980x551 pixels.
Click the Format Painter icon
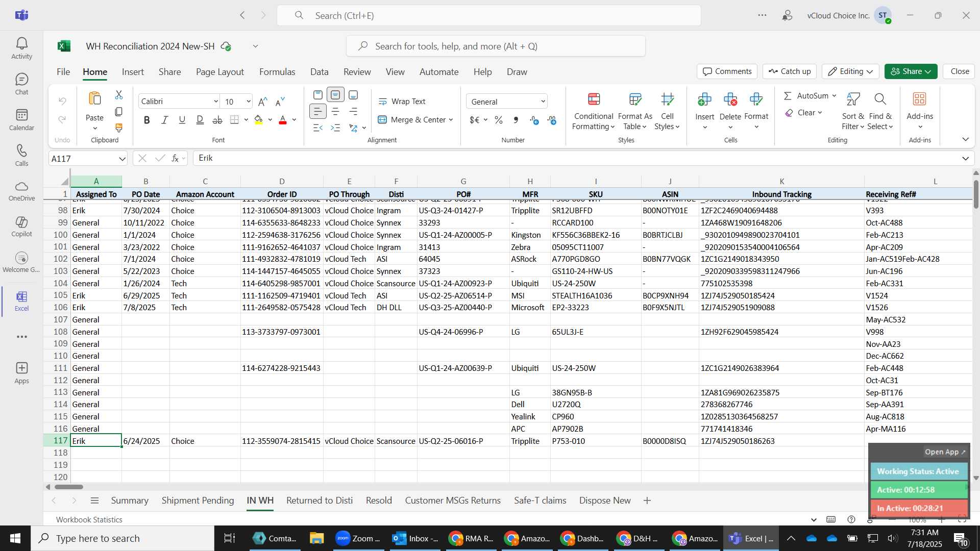click(119, 128)
